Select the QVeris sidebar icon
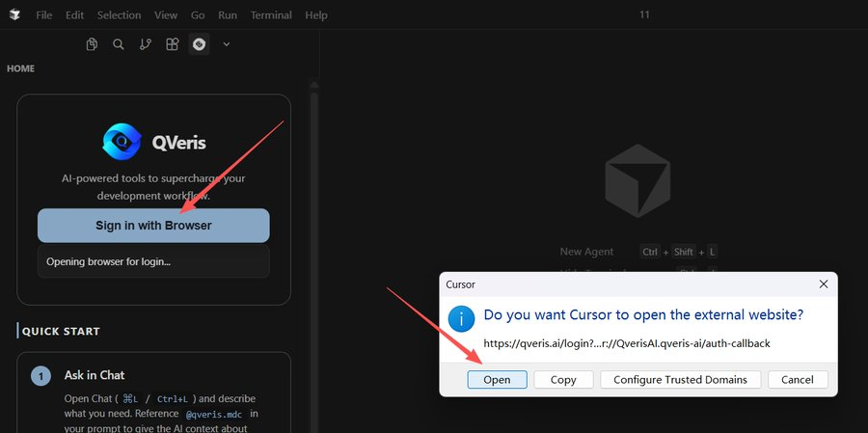 pos(199,44)
